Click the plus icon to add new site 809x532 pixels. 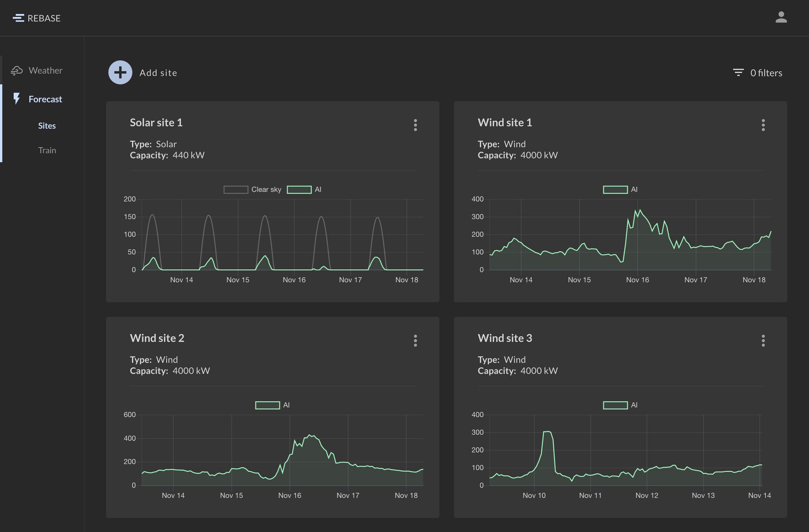coord(118,72)
